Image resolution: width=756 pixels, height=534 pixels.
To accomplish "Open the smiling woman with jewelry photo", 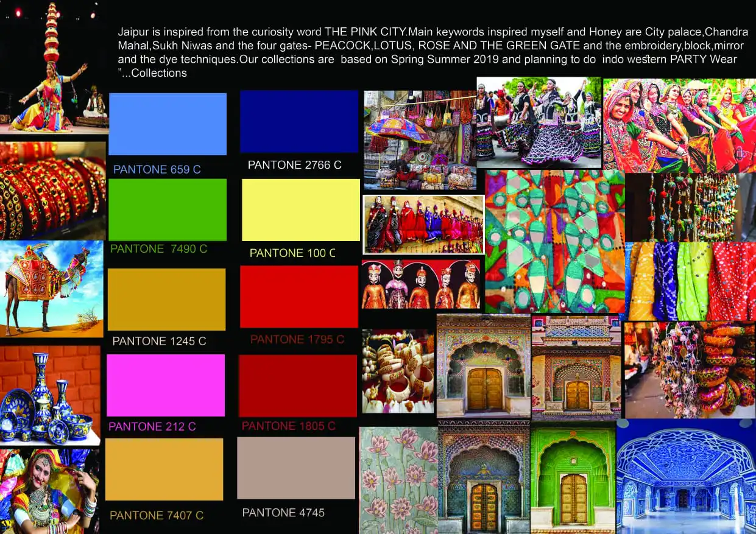I will (49, 491).
